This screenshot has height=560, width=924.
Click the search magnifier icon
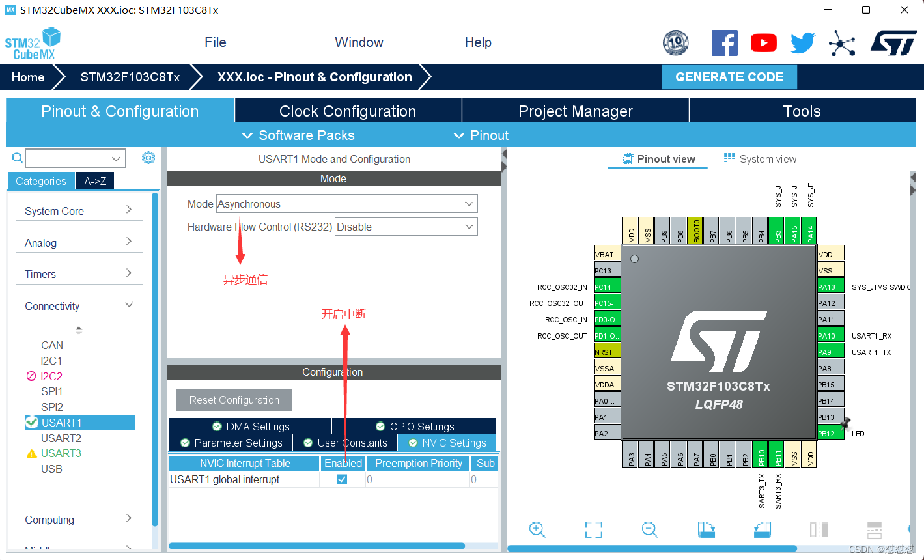click(18, 158)
